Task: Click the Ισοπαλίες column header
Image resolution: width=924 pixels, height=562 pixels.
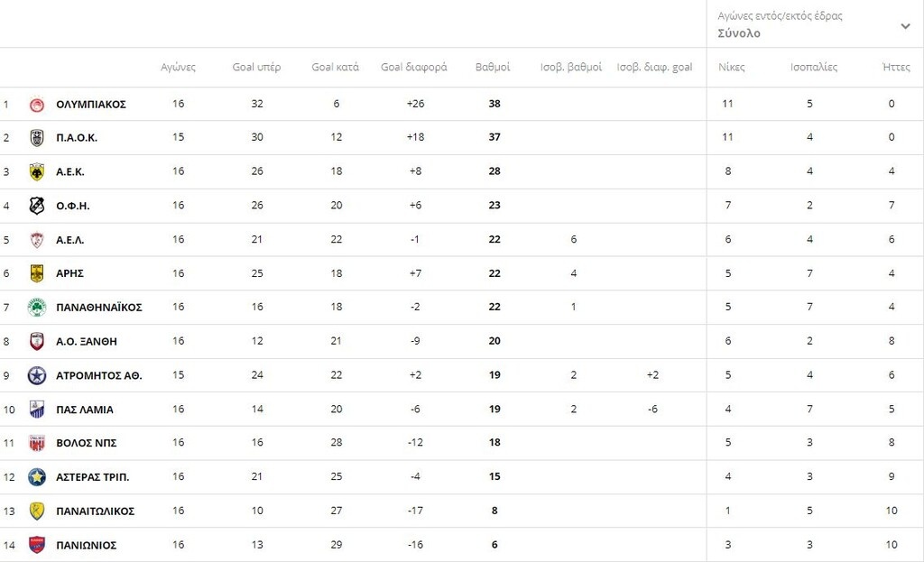Action: (814, 67)
